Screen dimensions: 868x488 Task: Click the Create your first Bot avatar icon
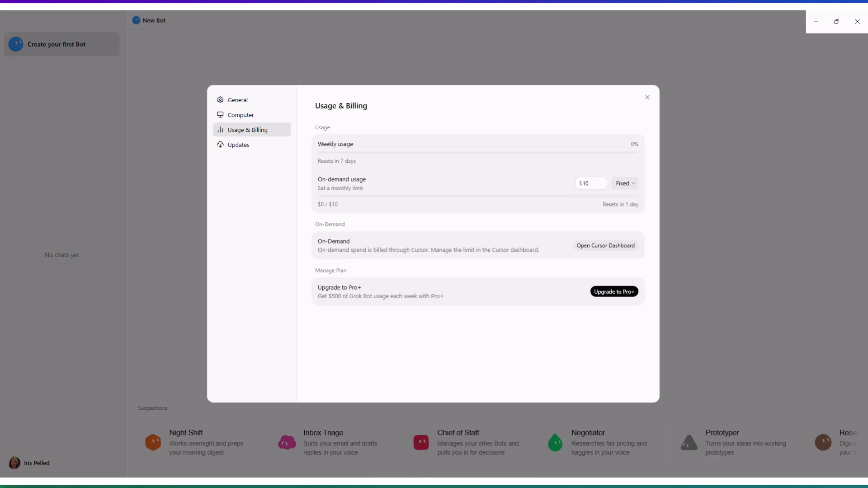[16, 44]
